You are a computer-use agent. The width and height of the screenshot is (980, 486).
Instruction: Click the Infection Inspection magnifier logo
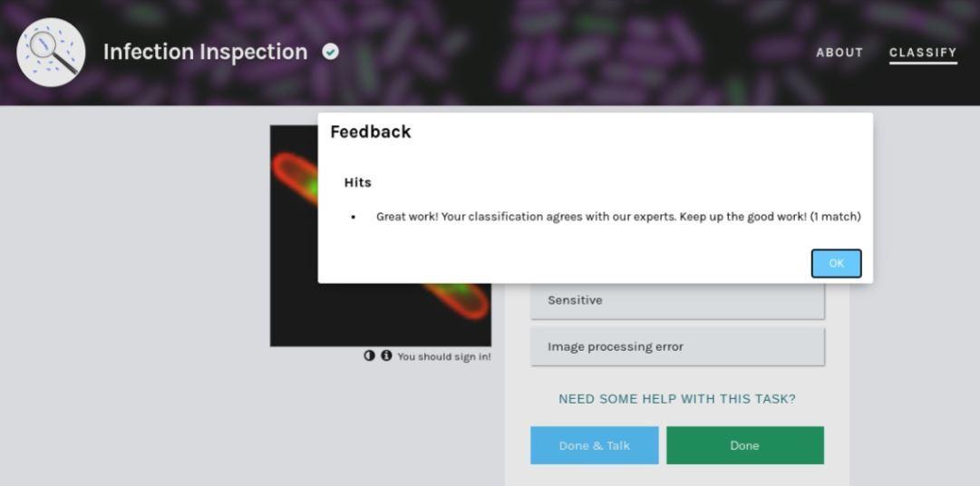coord(51,53)
